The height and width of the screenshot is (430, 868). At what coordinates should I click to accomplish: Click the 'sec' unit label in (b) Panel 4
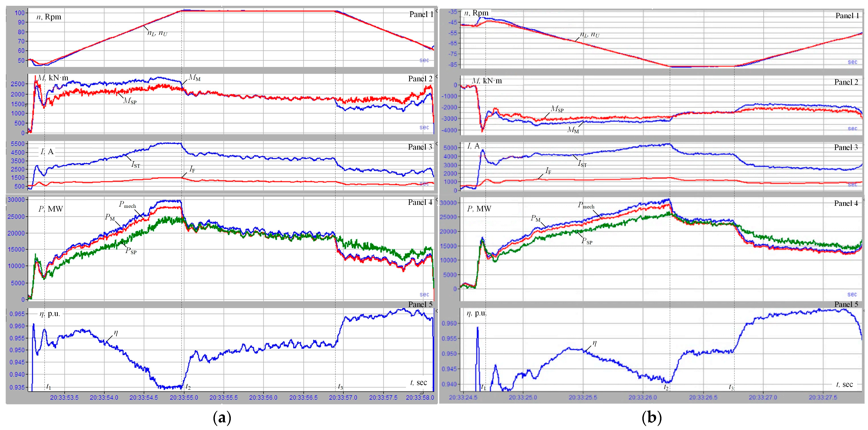click(x=852, y=294)
